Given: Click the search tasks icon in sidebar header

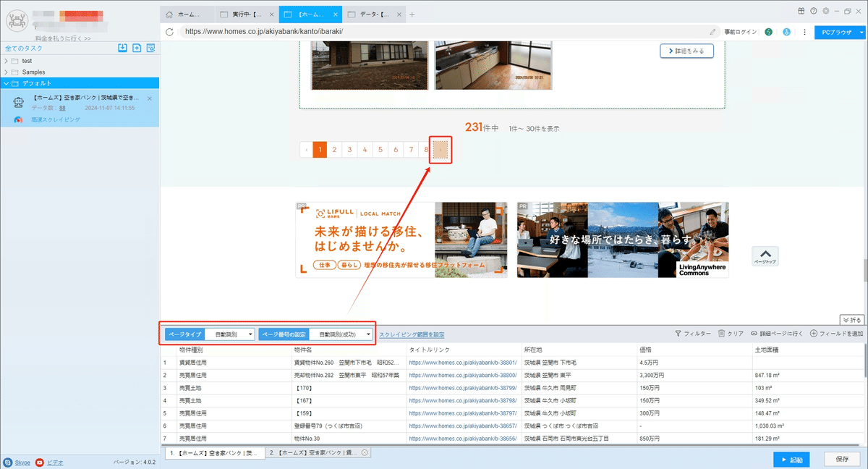Looking at the screenshot, I should point(150,48).
